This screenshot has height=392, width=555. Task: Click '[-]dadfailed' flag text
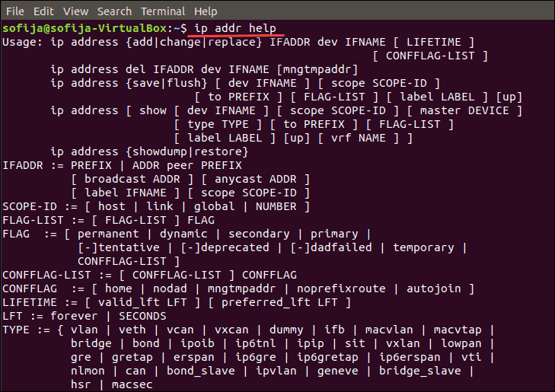coord(331,247)
